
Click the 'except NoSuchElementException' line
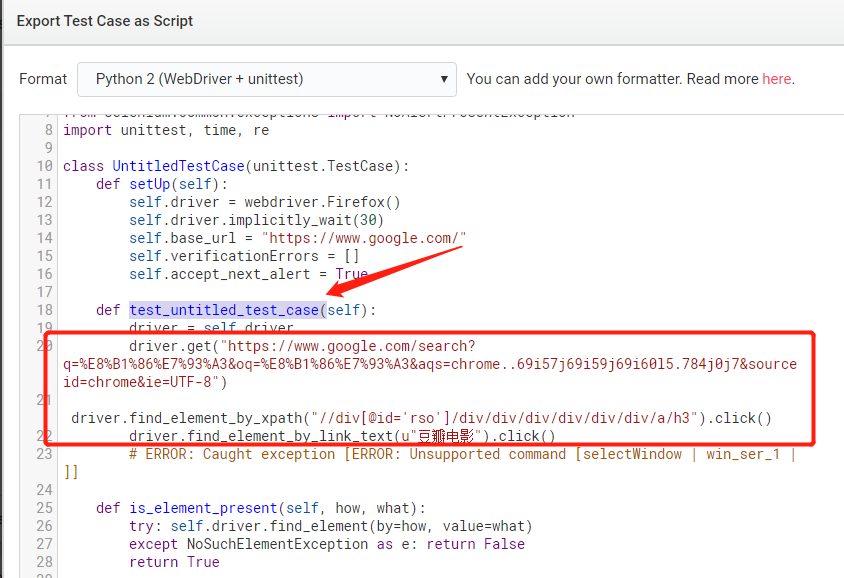[327, 544]
